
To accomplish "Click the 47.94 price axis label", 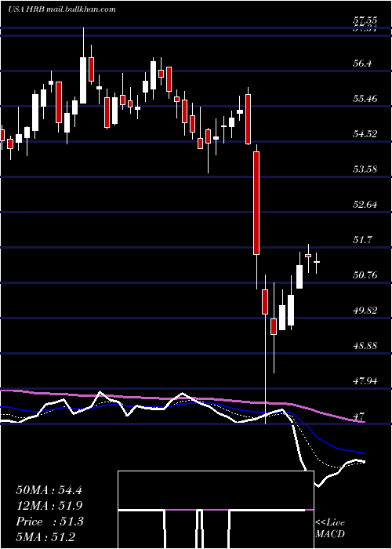I will point(365,381).
